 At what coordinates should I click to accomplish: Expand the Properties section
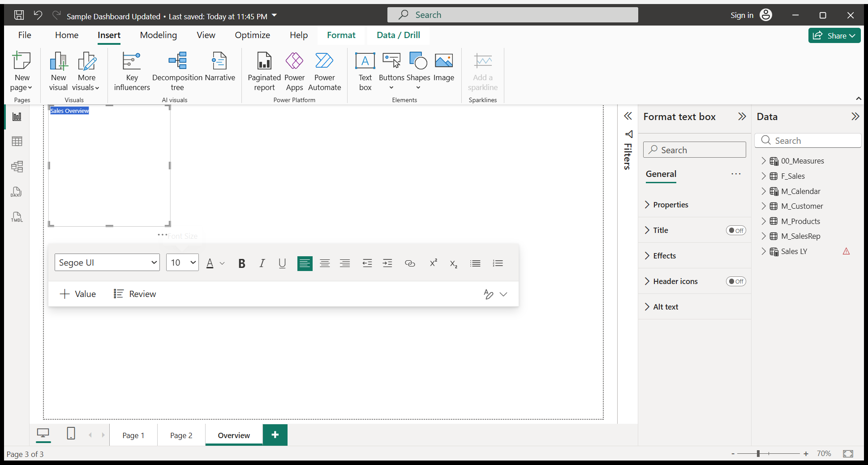[x=670, y=205]
